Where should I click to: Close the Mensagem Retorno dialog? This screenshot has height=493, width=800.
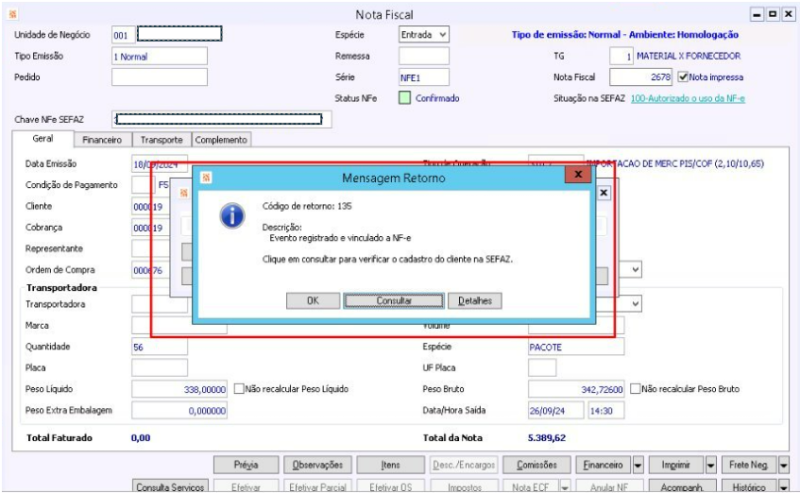point(578,174)
